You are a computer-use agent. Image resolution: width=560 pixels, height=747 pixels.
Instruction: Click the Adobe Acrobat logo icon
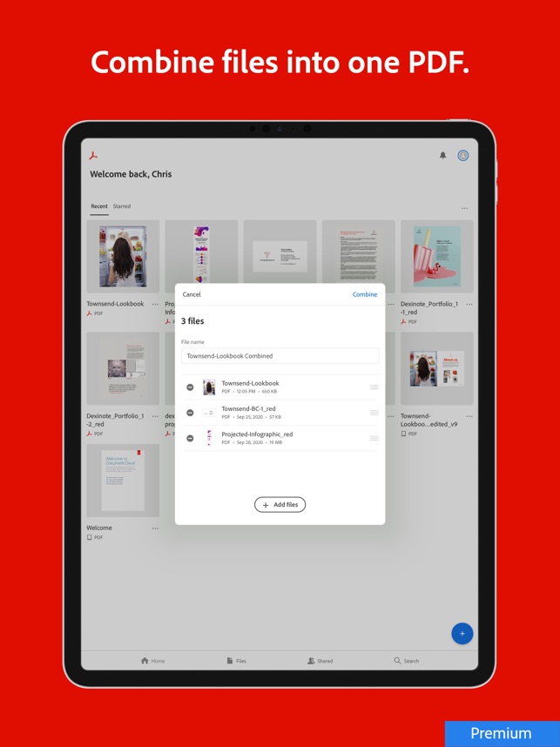coord(93,156)
